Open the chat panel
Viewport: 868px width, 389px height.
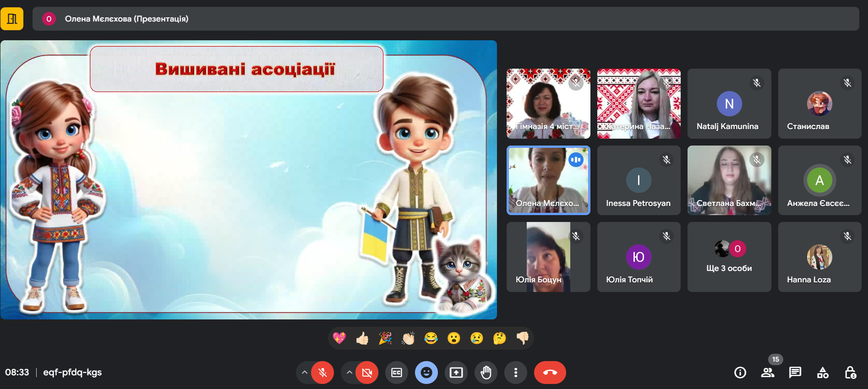point(795,373)
